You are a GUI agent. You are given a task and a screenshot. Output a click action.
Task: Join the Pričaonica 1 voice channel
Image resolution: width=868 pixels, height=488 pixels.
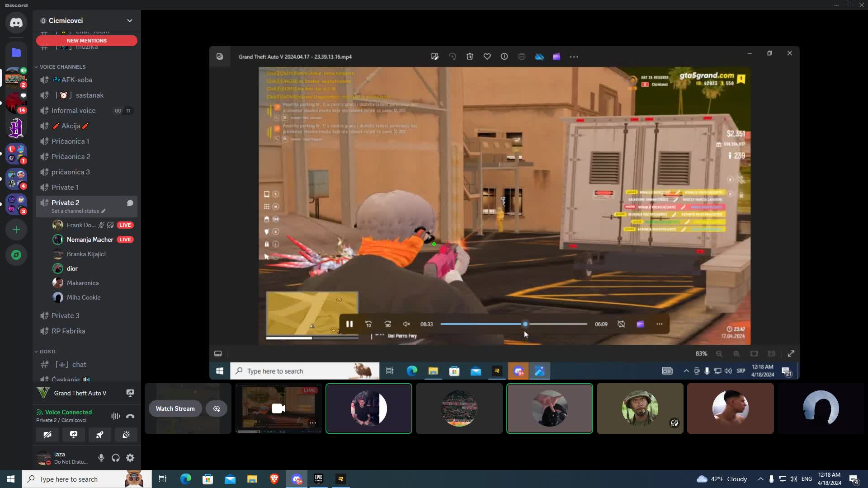click(x=86, y=141)
